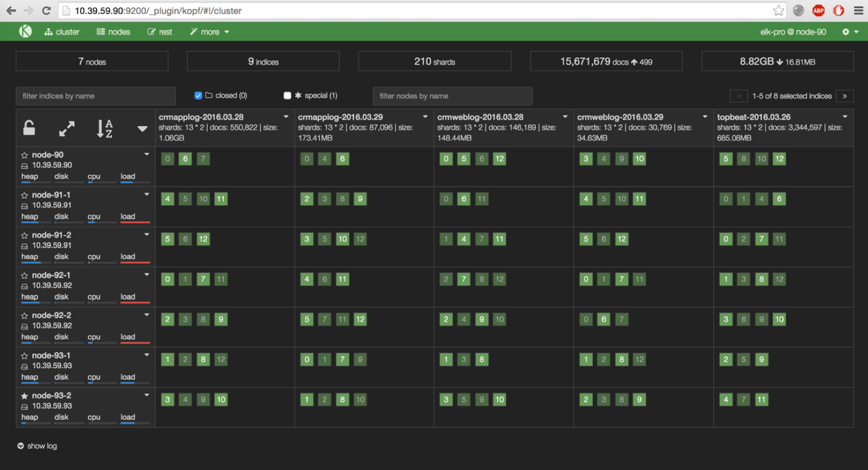
Task: Click the kopf logo icon in navbar
Action: pos(25,31)
